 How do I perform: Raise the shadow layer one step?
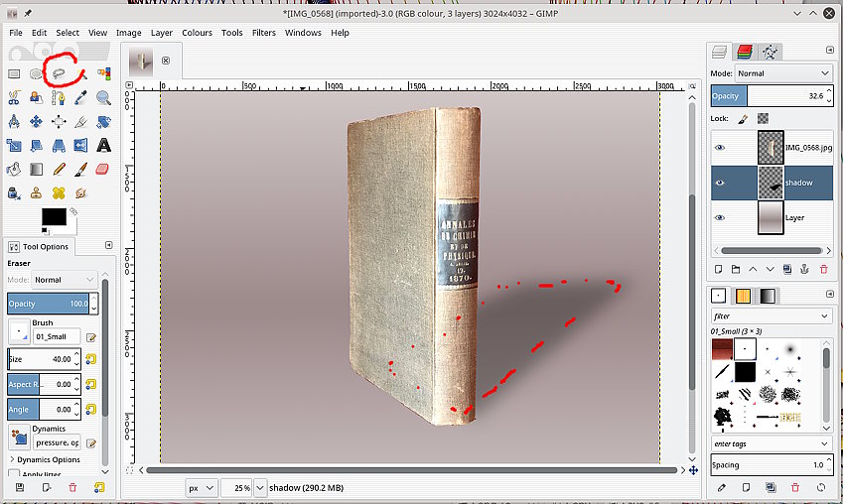click(x=754, y=269)
